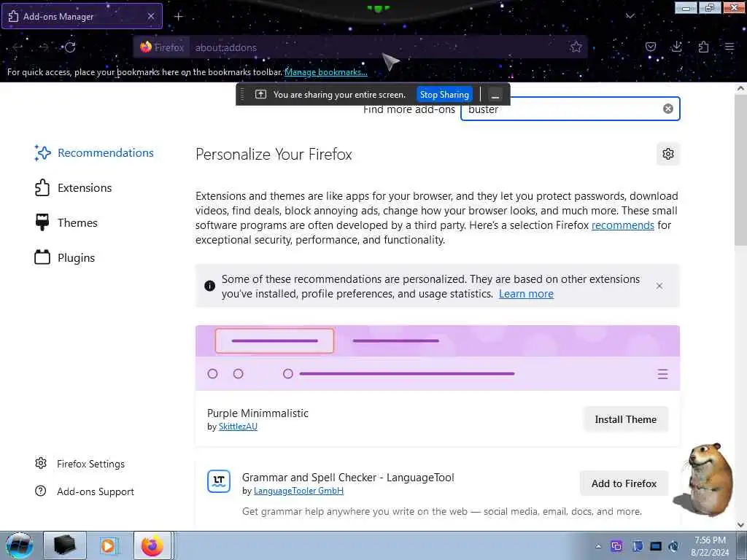This screenshot has width=747, height=560.
Task: Open the media player taskbar icon
Action: 108,545
